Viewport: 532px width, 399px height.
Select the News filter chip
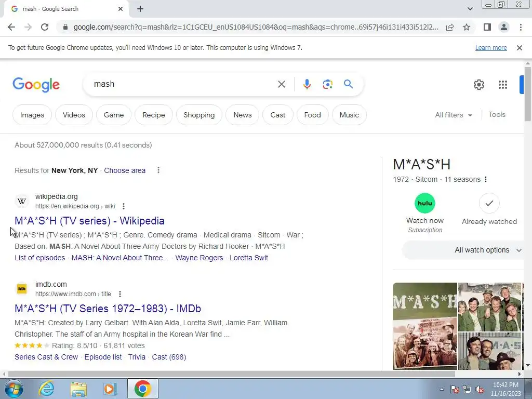tap(242, 115)
